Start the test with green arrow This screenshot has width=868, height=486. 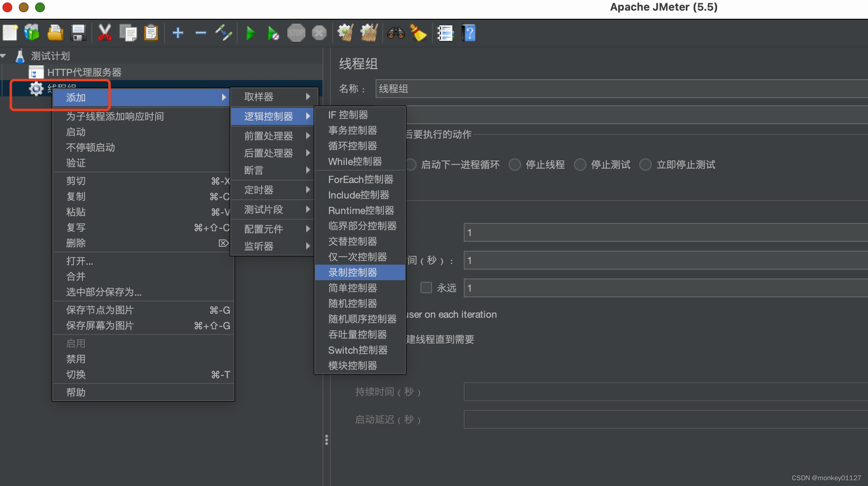pos(251,33)
